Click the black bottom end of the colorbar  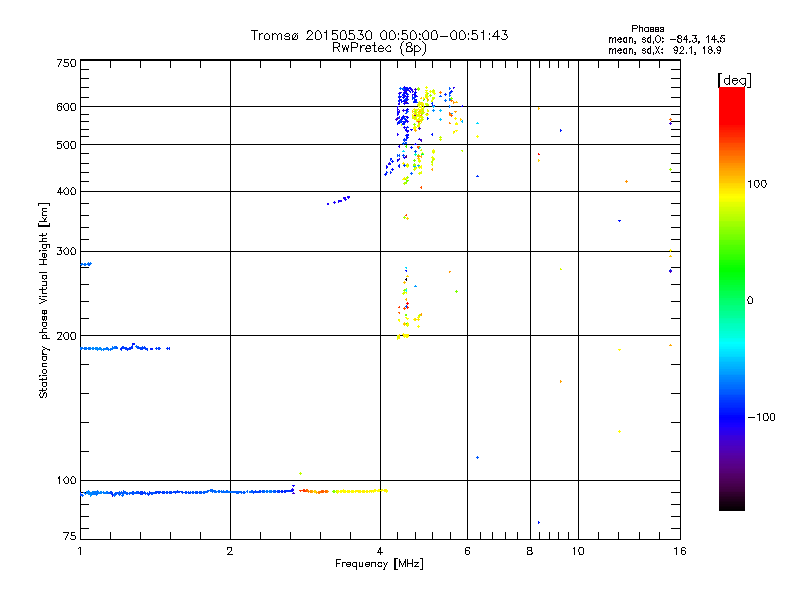point(732,503)
